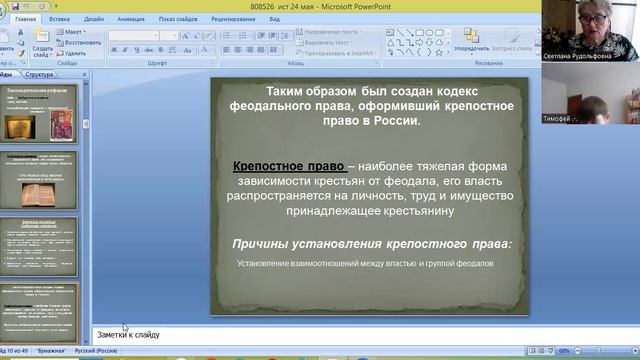Select the Законодательная реформа slide thumbnail

point(39,113)
